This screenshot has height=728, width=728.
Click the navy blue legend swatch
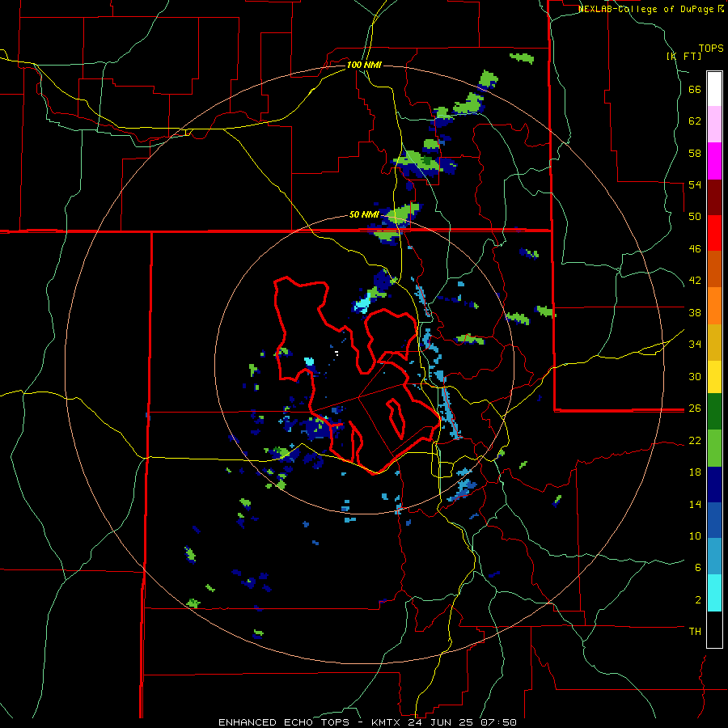click(714, 485)
